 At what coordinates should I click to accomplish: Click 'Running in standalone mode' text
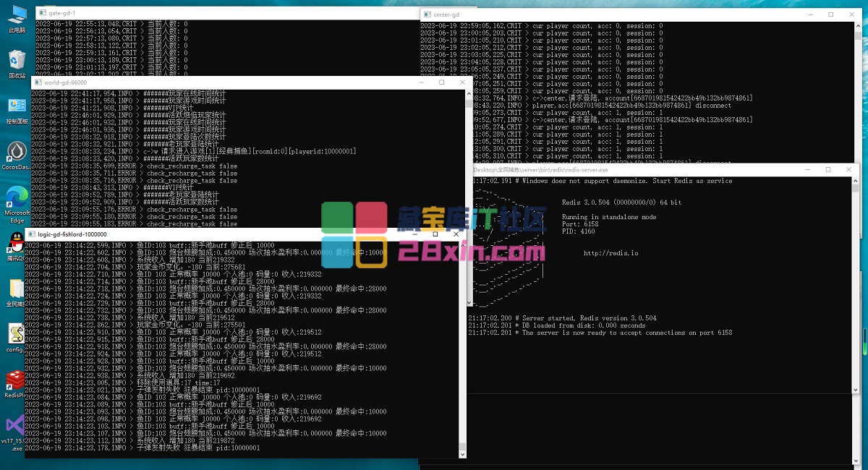[x=609, y=217]
